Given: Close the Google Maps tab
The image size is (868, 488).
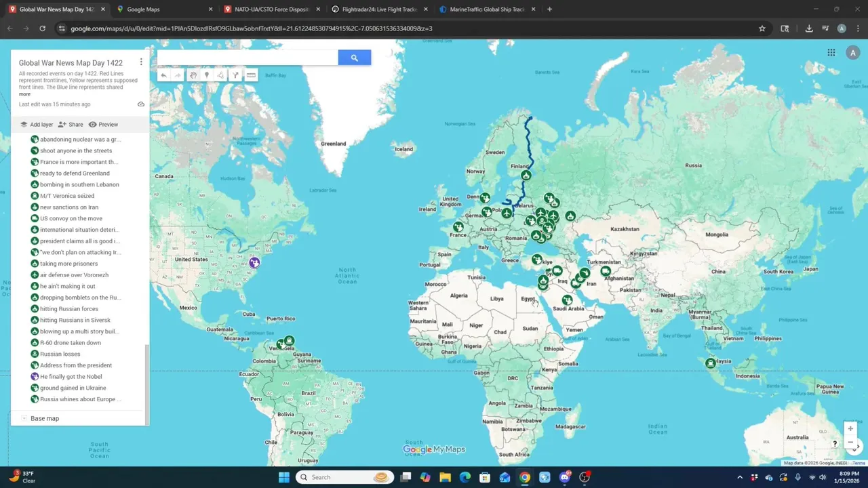Looking at the screenshot, I should click(210, 9).
